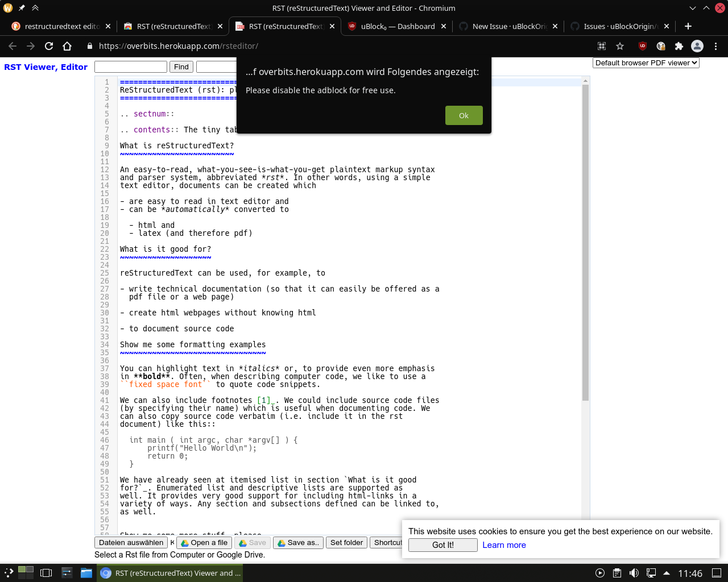728x582 pixels.
Task: Click the apps grid icon in toolbar
Action: pos(601,47)
